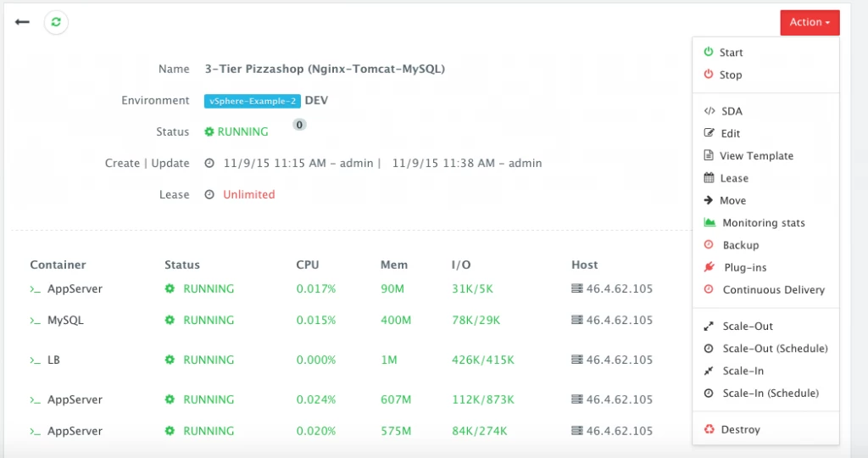Click host icon in MySQL row
This screenshot has width=868, height=458.
[x=576, y=320]
